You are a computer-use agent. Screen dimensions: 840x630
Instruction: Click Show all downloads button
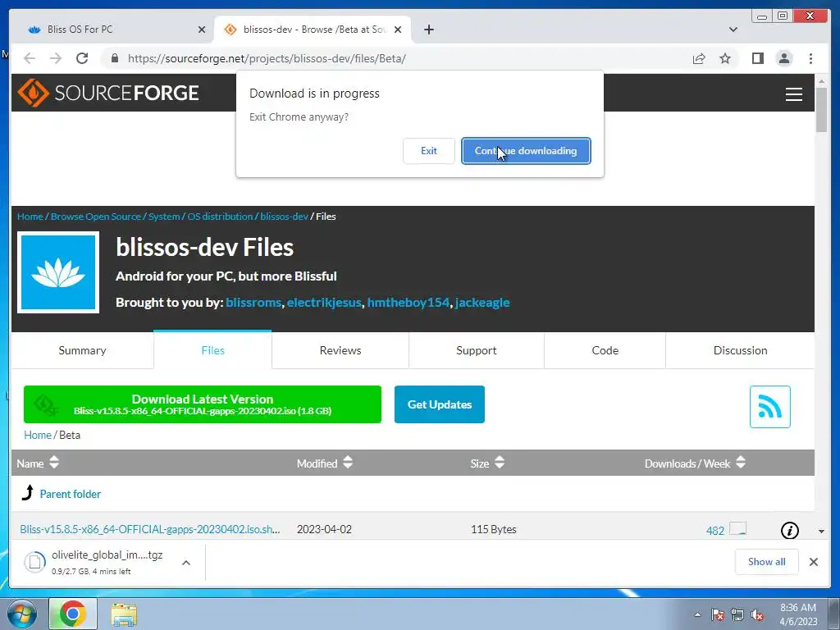[767, 561]
